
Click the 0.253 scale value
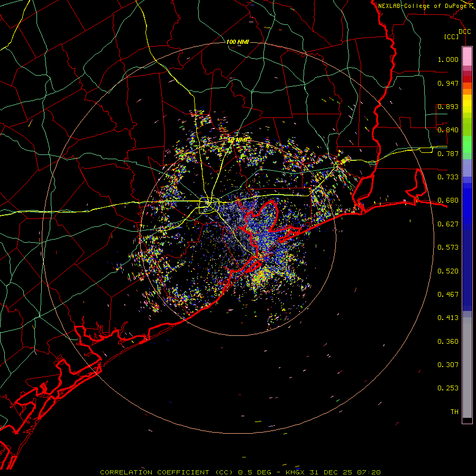tap(448, 388)
